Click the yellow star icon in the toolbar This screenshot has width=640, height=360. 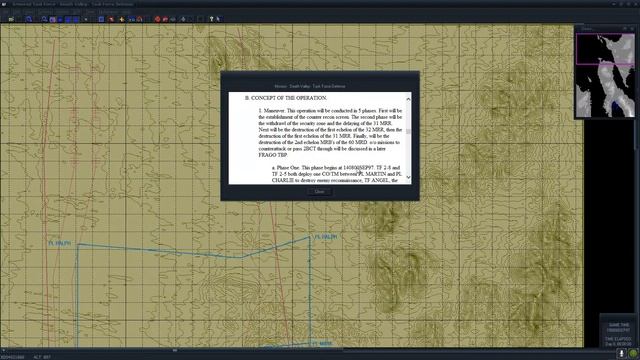(122, 19)
